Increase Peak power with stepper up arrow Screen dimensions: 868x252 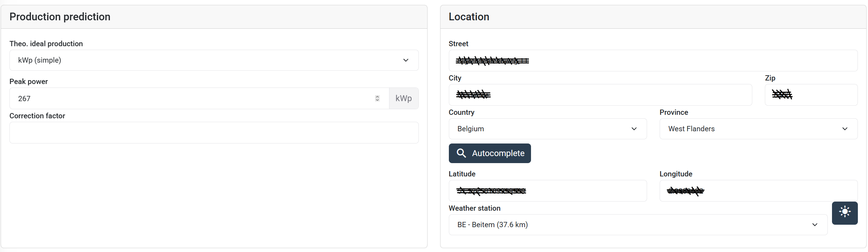[377, 97]
